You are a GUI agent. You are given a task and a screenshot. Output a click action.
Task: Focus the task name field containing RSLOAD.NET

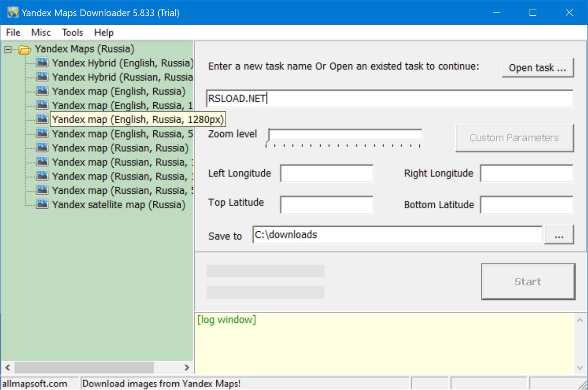[390, 99]
